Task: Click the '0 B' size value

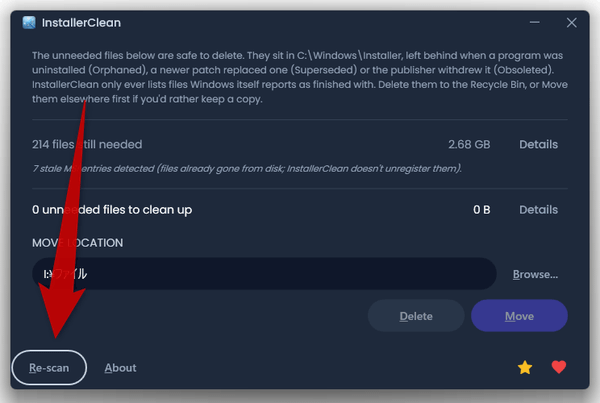Action: 481,210
